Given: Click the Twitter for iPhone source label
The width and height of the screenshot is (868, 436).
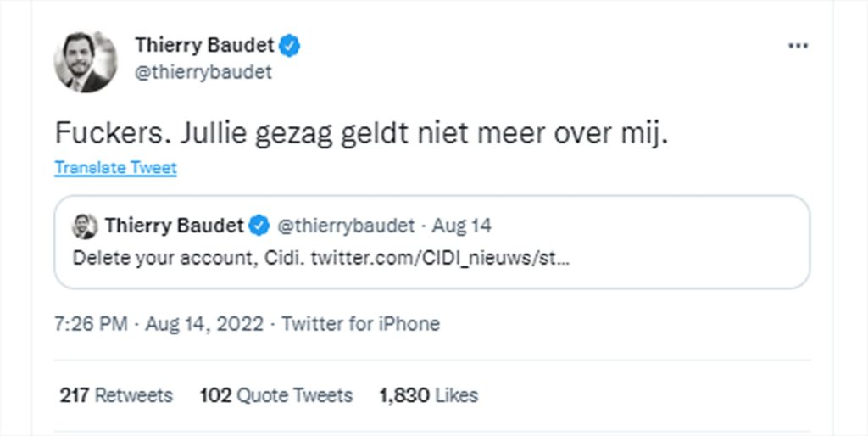Looking at the screenshot, I should pyautogui.click(x=361, y=323).
